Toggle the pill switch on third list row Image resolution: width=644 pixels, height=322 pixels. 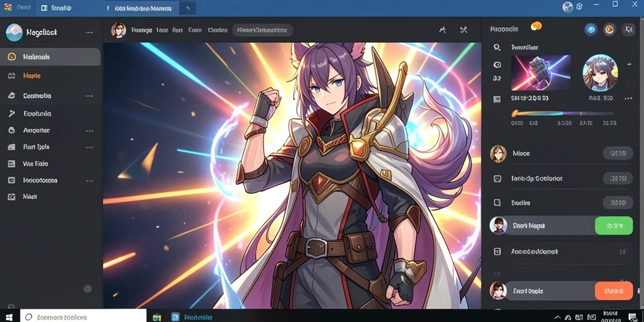click(x=618, y=203)
